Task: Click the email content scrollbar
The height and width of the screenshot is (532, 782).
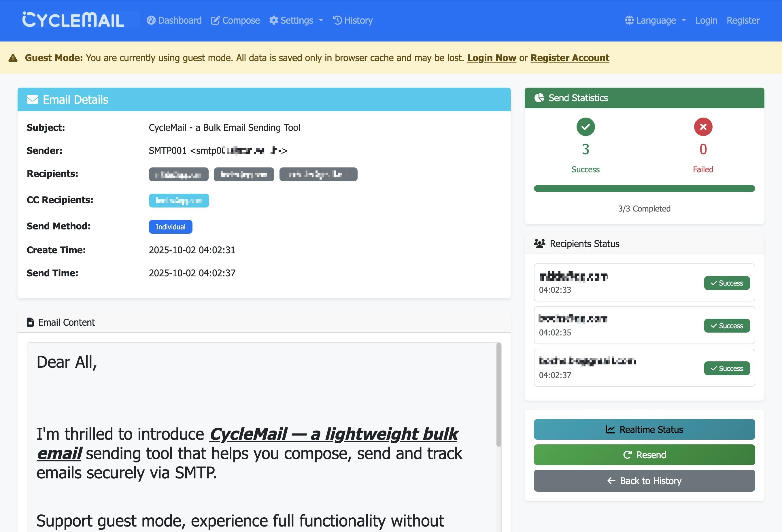Action: click(x=498, y=395)
